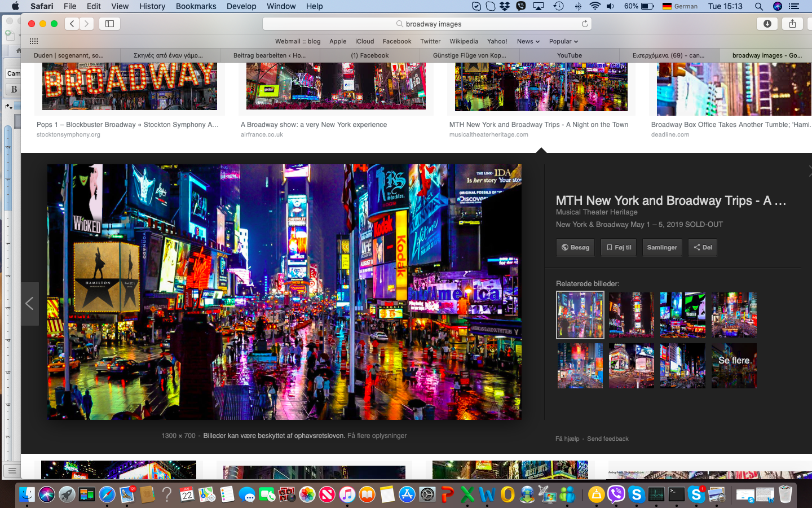This screenshot has width=812, height=508.
Task: Switch to the (1) Facebook tab
Action: pyautogui.click(x=370, y=55)
